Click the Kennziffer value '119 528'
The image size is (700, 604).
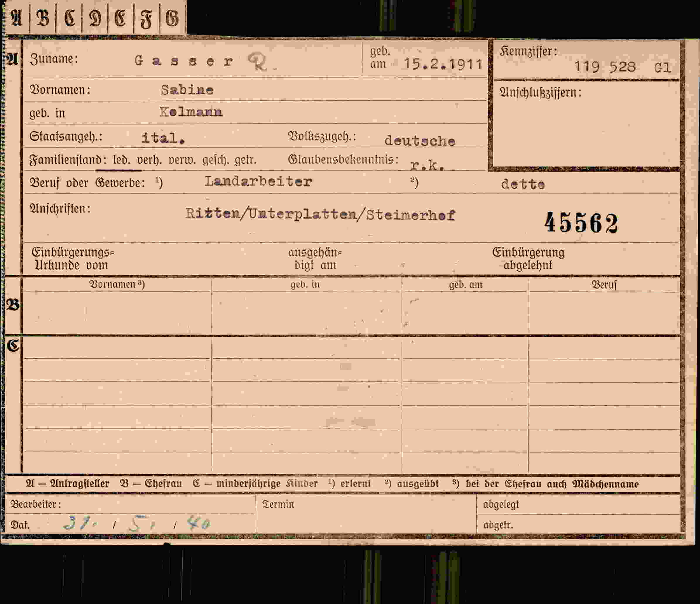click(605, 66)
